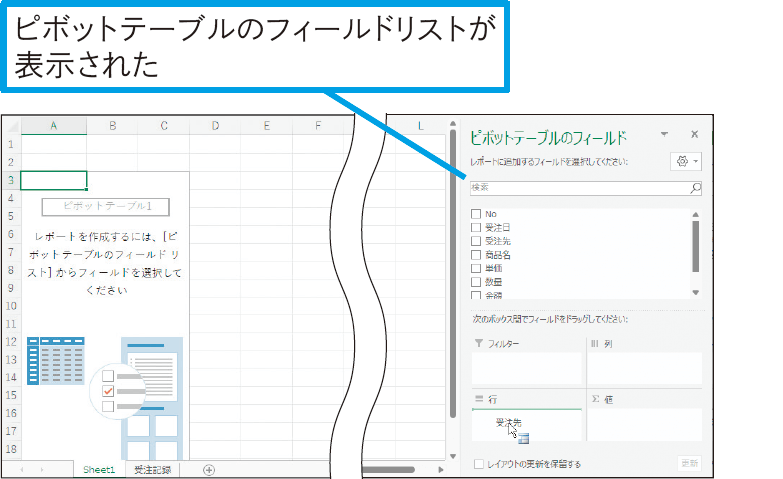This screenshot has width=783, height=479.
Task: Click the filter funnel icon beside フィルター
Action: 479,343
